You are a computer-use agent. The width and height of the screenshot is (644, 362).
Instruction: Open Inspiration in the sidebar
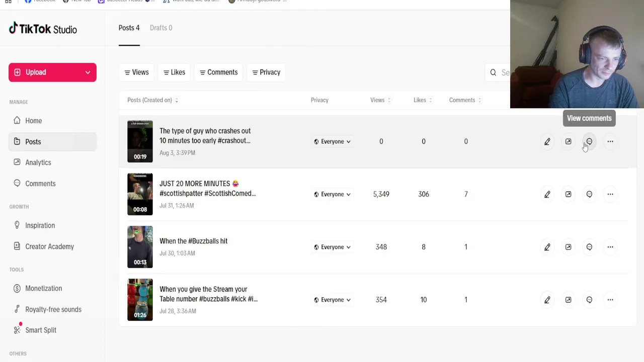52,225
